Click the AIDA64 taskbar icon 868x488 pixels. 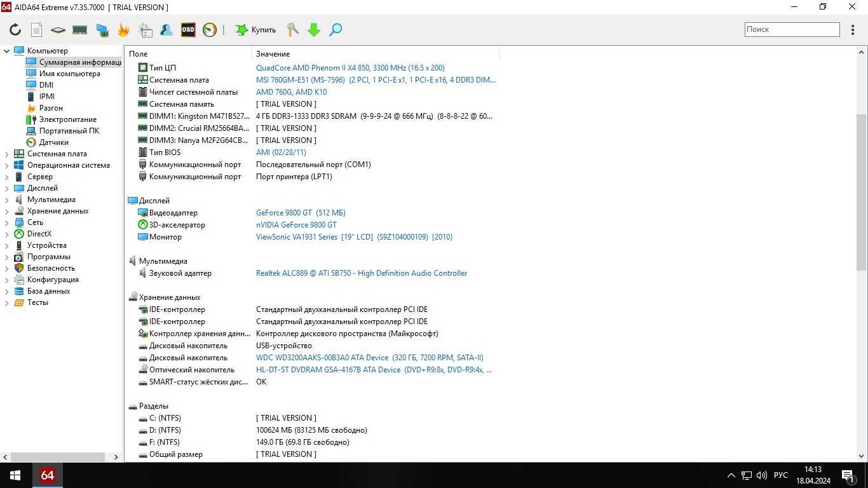[48, 475]
